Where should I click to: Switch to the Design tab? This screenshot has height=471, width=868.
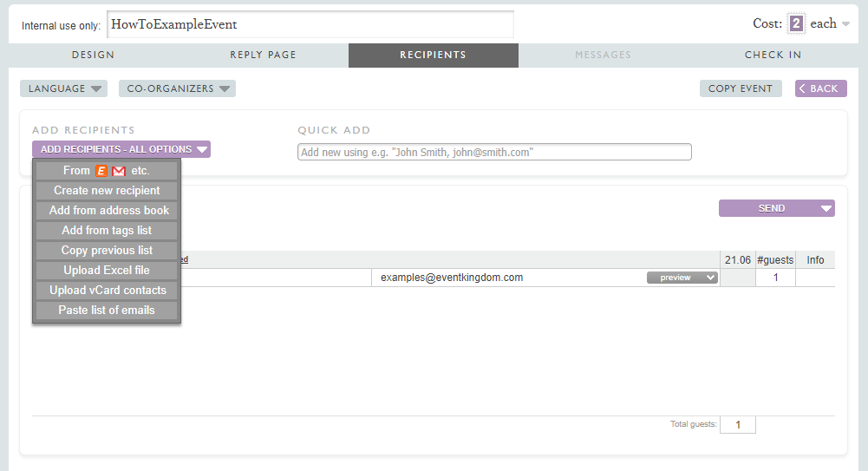point(93,55)
